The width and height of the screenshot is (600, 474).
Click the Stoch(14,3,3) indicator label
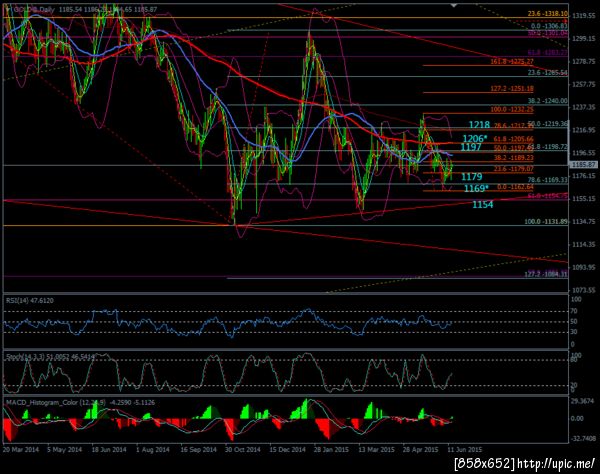(x=51, y=357)
